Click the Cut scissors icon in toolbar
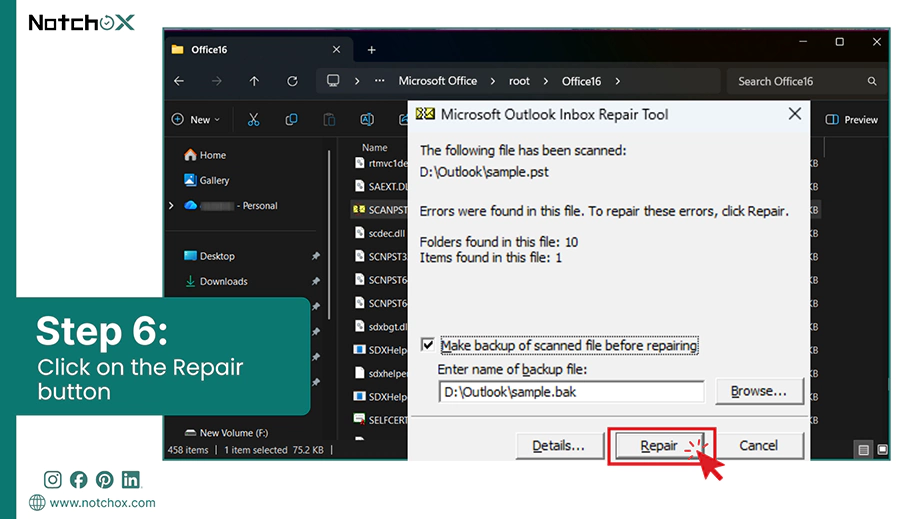This screenshot has width=922, height=519. point(253,120)
